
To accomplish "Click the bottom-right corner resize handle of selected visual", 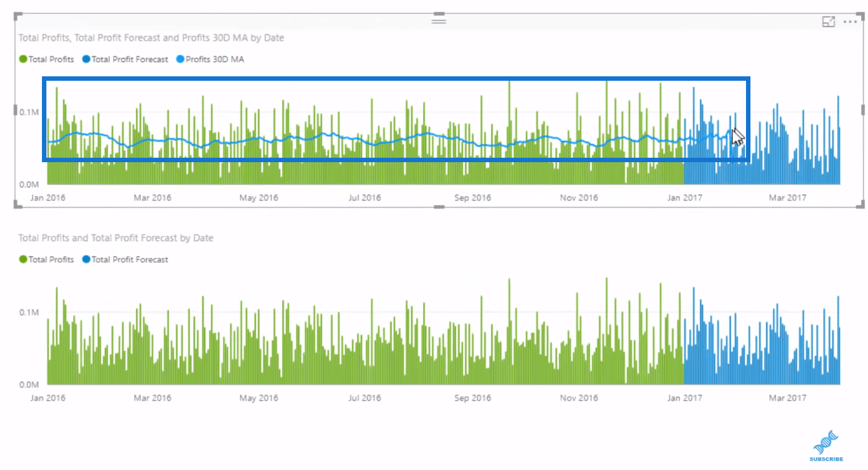I will (x=862, y=204).
